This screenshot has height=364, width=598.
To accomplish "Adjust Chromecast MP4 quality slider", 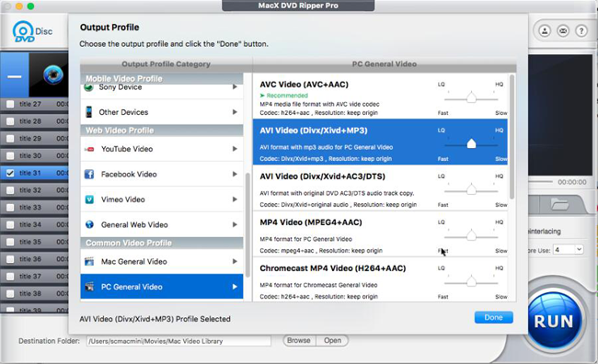I will pos(471,281).
